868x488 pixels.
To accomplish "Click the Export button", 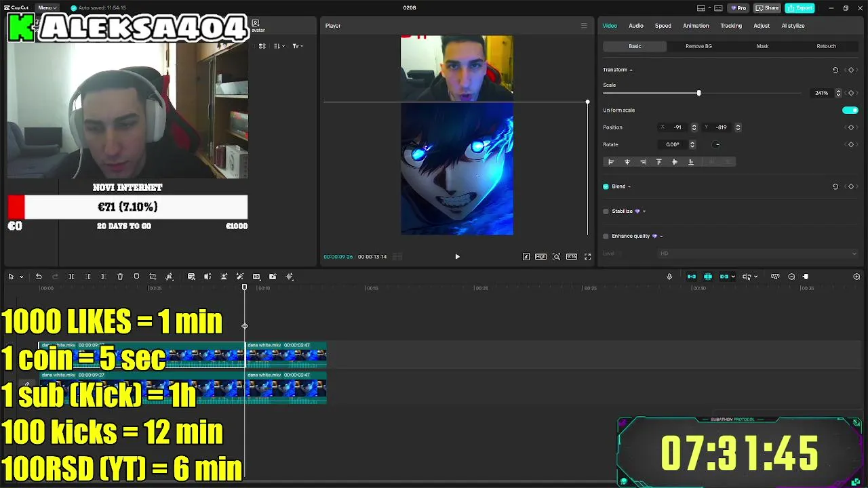I will point(800,8).
